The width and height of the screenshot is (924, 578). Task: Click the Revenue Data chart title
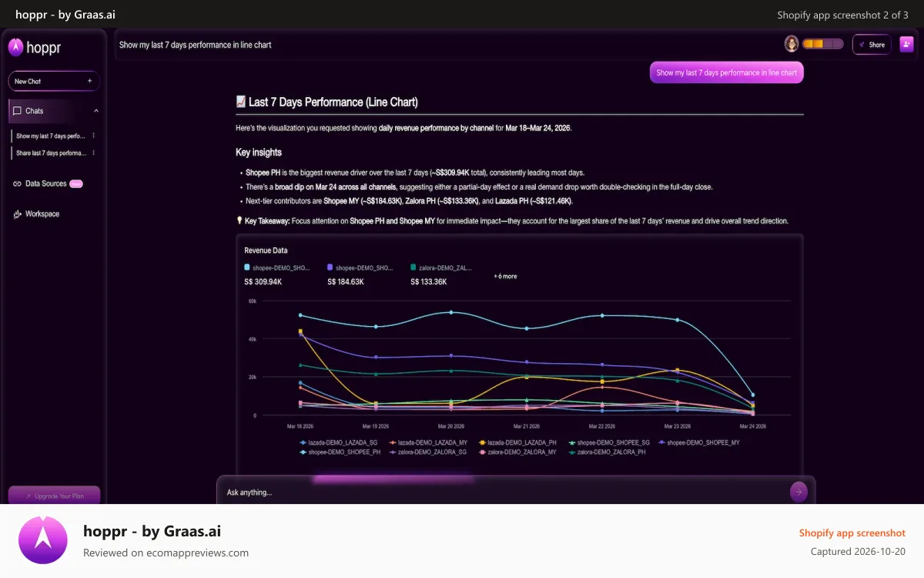(266, 250)
